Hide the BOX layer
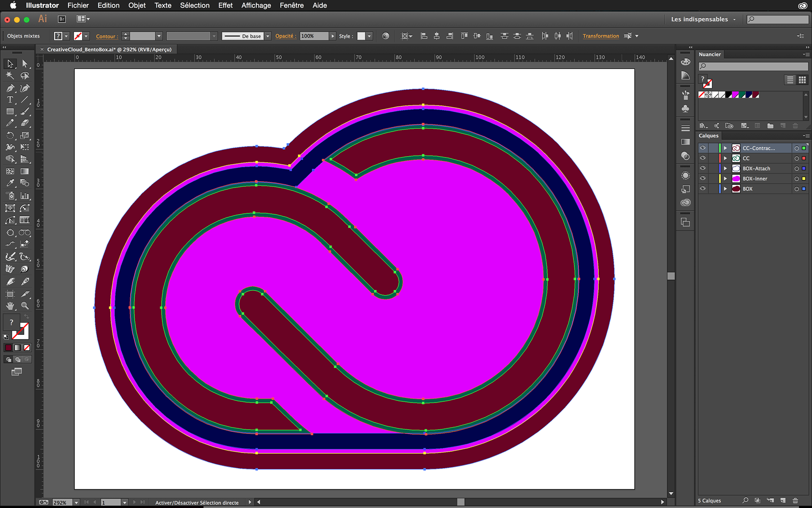Image resolution: width=812 pixels, height=508 pixels. click(703, 188)
